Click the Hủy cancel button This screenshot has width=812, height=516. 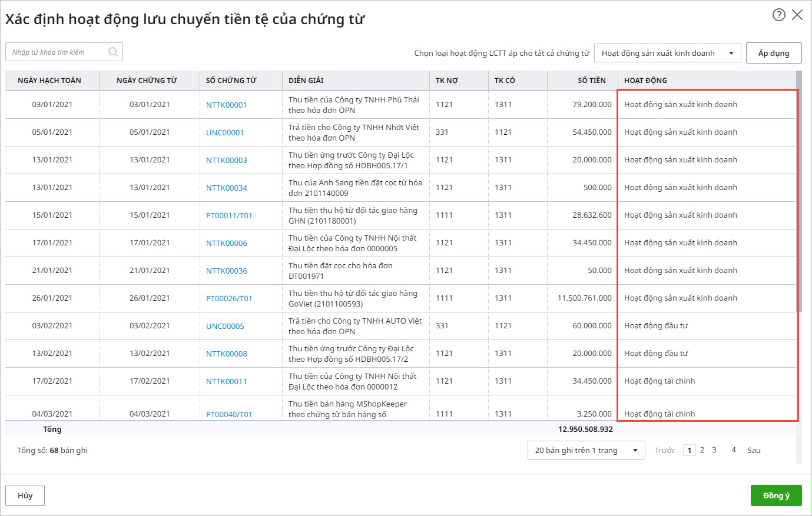pos(25,495)
